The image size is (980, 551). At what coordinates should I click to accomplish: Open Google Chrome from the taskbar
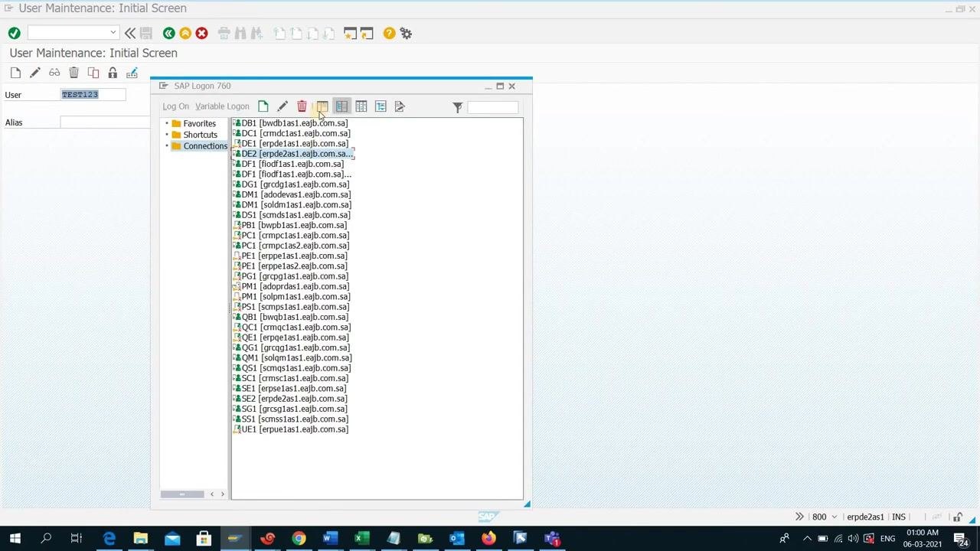tap(299, 539)
